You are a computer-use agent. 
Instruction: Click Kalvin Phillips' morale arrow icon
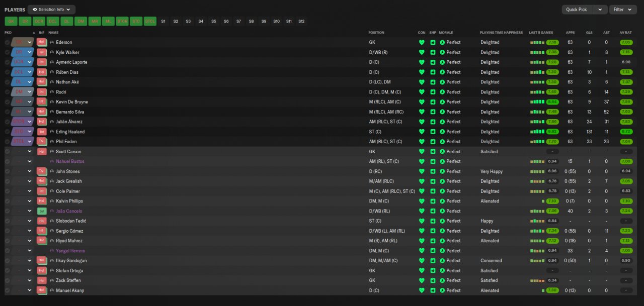(442, 201)
